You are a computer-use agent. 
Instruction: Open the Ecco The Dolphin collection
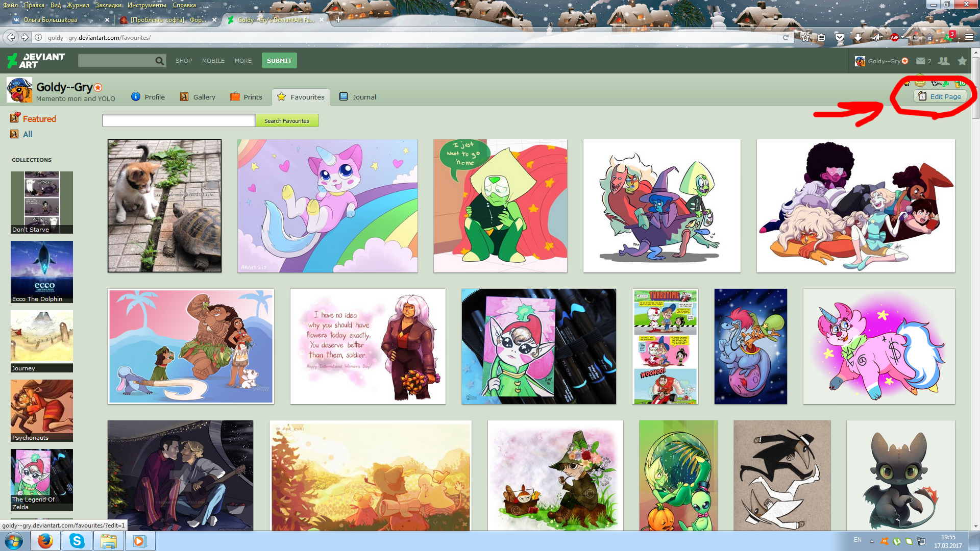point(42,272)
